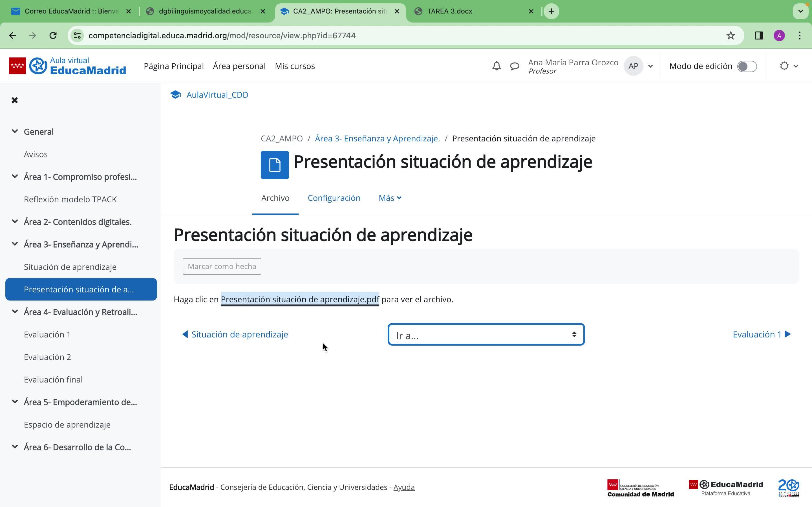Click the sun-shaped settings icon
The width and height of the screenshot is (812, 507).
point(784,66)
